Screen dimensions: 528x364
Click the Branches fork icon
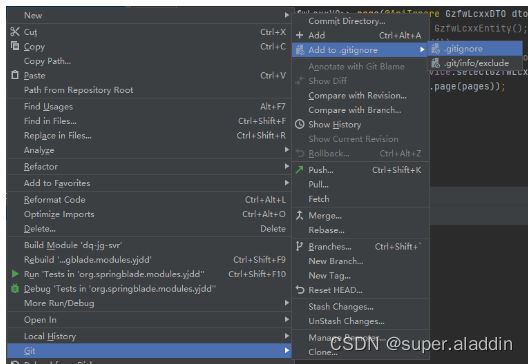tap(299, 246)
